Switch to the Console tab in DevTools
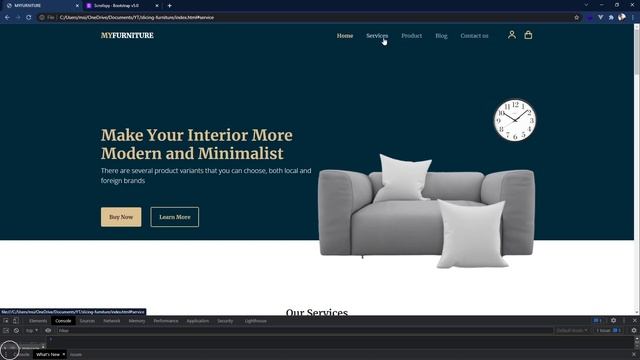The height and width of the screenshot is (360, 640). point(63,321)
